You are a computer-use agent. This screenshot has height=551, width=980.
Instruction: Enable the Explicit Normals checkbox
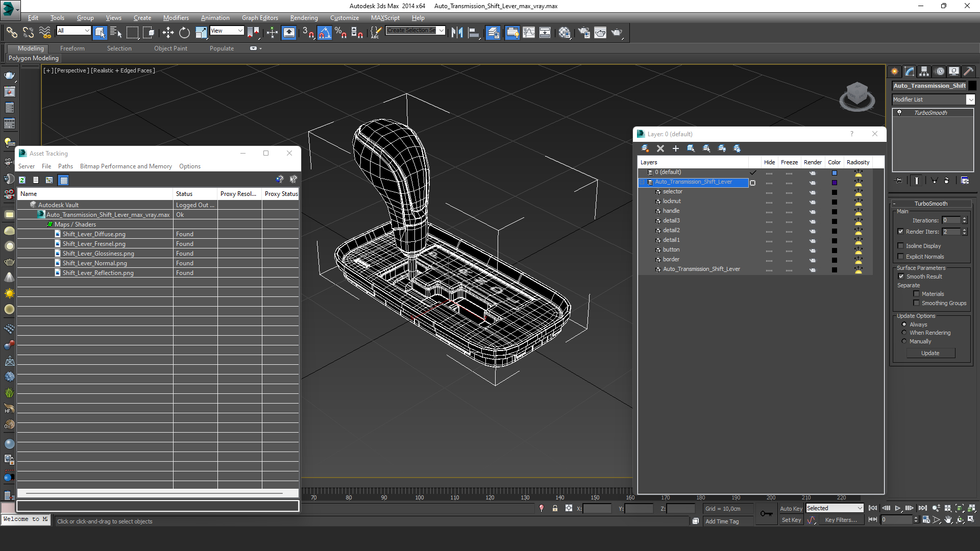901,257
